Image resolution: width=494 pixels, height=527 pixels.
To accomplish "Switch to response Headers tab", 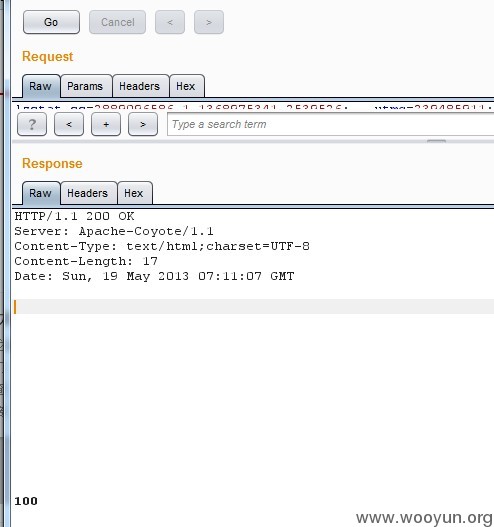I will click(x=88, y=193).
